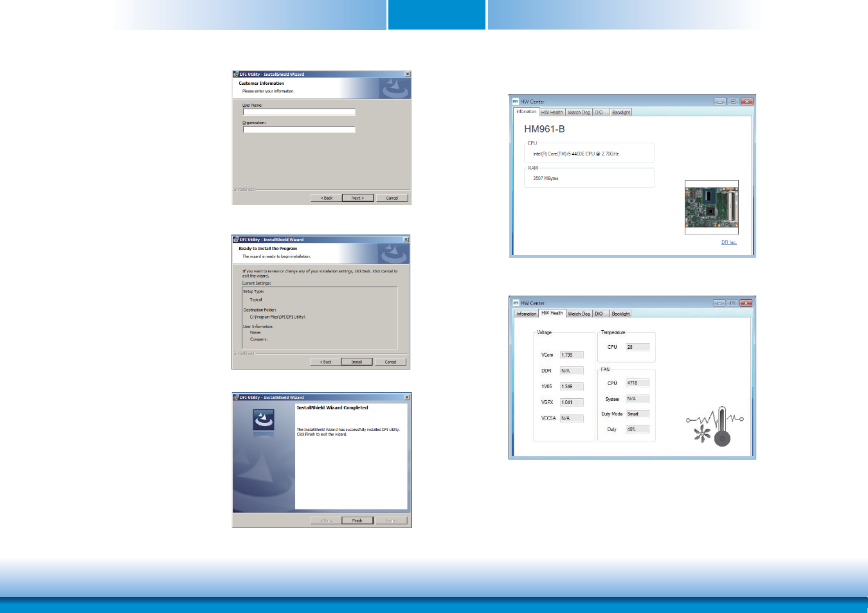The image size is (868, 613).
Task: Open the HW Health tab in the HM961-B window
Action: [552, 112]
